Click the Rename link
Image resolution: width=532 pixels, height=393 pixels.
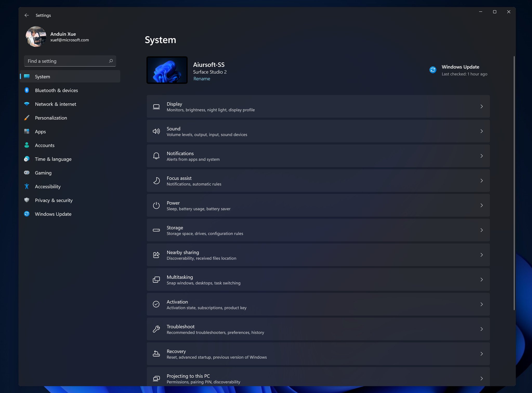[x=202, y=79]
